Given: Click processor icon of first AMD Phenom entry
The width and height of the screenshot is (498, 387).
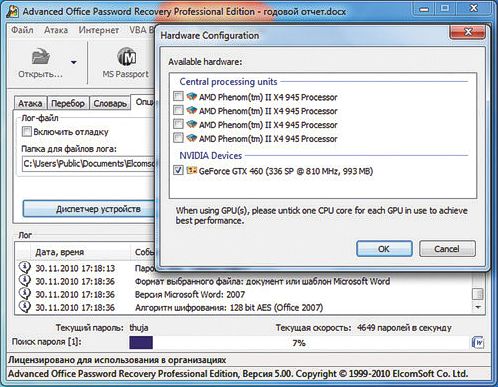Looking at the screenshot, I should point(192,97).
